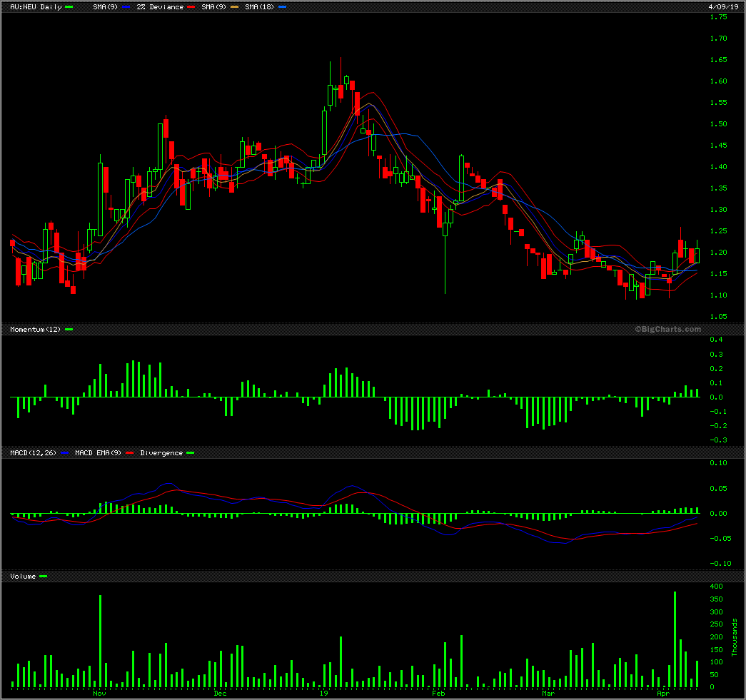This screenshot has height=700, width=746.
Task: Click the blue SMA(18) legend swatch
Action: [x=282, y=6]
